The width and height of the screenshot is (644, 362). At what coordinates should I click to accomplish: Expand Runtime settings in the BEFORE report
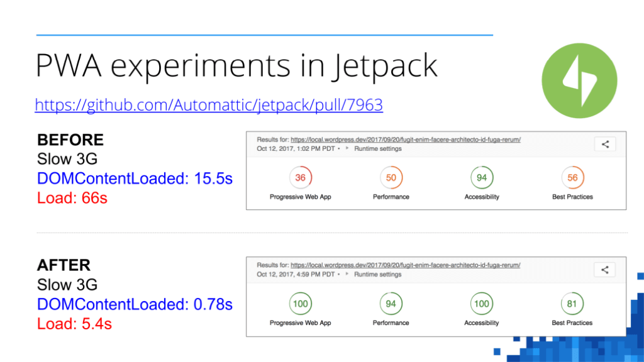tap(378, 149)
